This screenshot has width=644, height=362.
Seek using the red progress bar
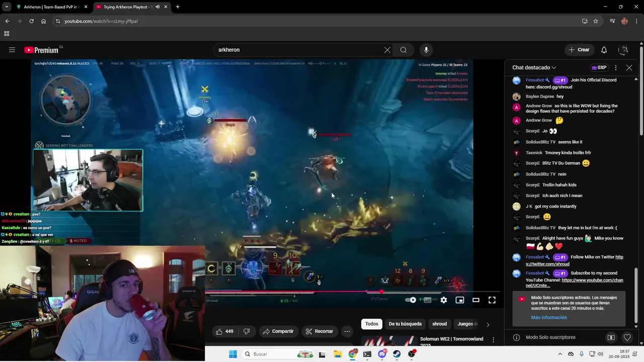coord(352,292)
